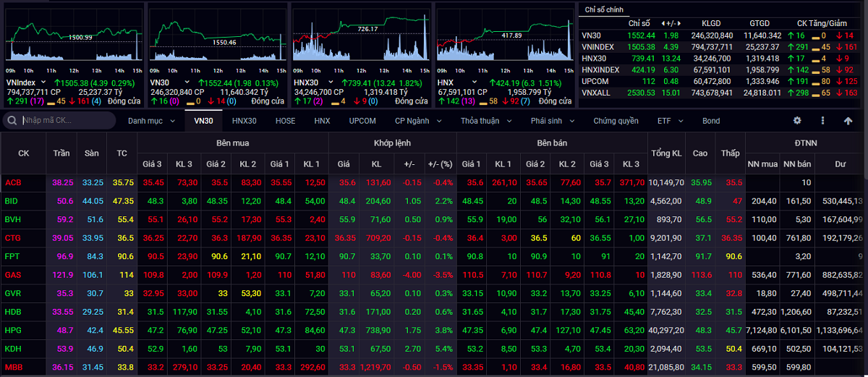Viewport: 868px width, 377px height.
Task: Click the three-dot more options icon
Action: 823,121
